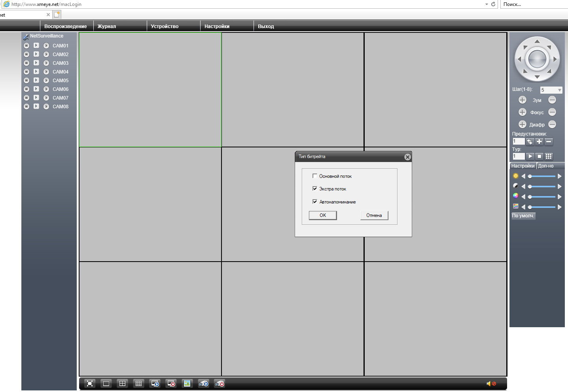This screenshot has width=568, height=392.
Task: Tilt PTZ camera down arrow
Action: coord(537,77)
